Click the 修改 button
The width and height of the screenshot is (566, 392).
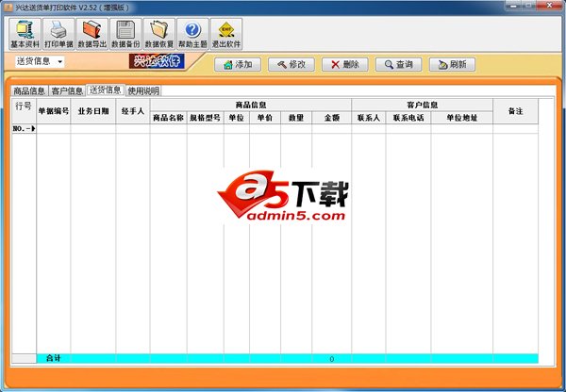click(x=291, y=65)
